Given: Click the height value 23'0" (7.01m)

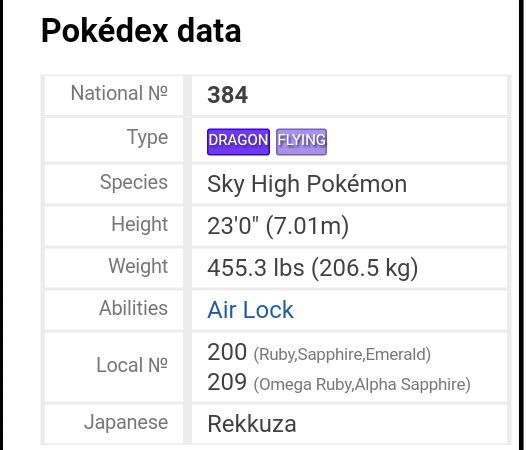Looking at the screenshot, I should pyautogui.click(x=278, y=226).
